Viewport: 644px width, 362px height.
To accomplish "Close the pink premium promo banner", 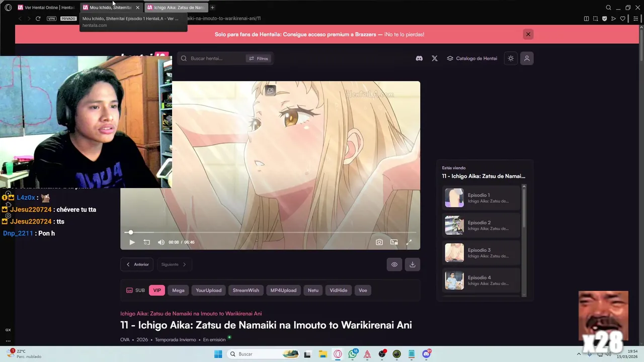I will (x=528, y=34).
